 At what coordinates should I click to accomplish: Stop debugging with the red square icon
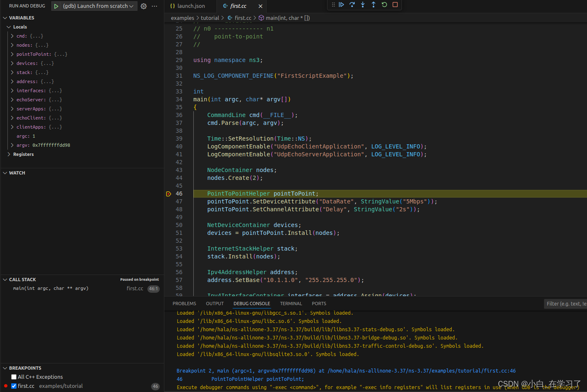click(394, 5)
